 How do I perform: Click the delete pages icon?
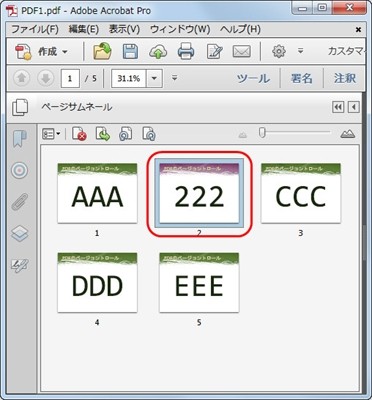(x=79, y=134)
